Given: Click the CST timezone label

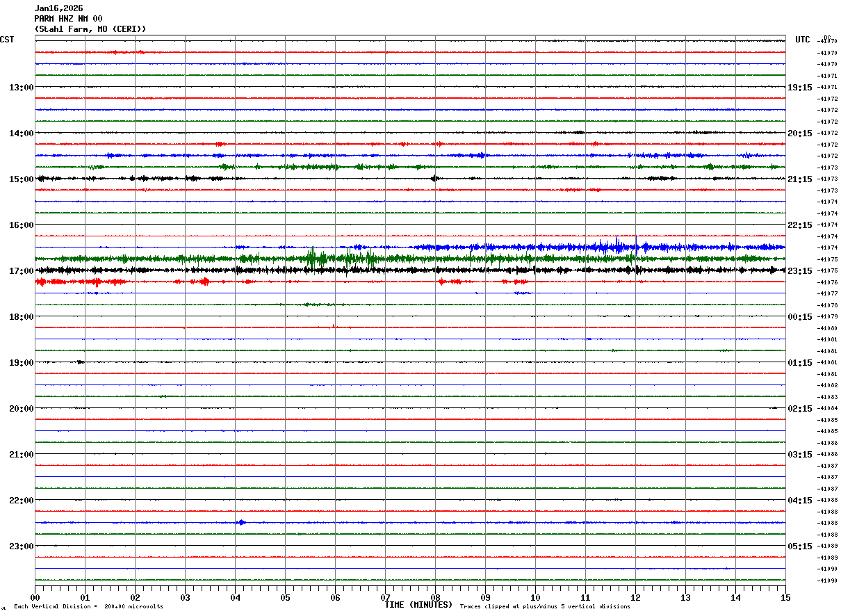Looking at the screenshot, I should pos(7,40).
